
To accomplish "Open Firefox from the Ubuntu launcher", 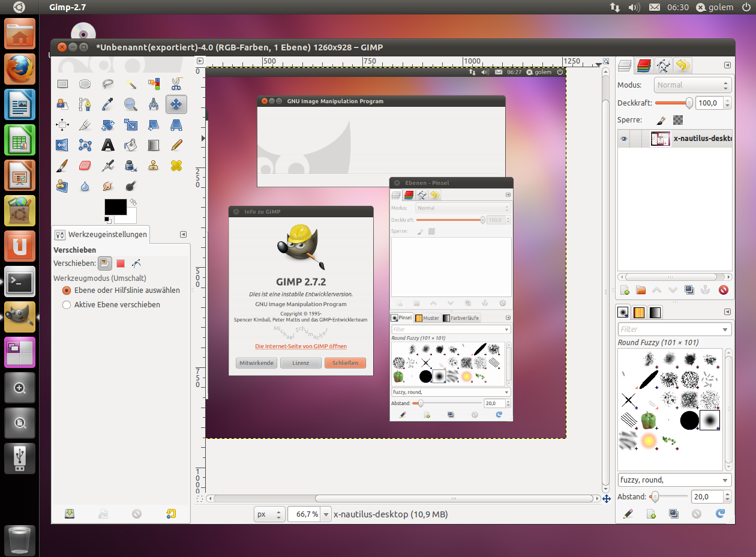I will [x=20, y=70].
